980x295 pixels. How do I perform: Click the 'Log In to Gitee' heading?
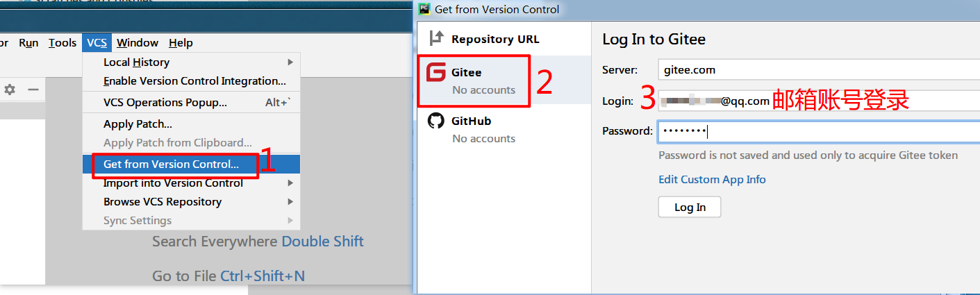654,40
